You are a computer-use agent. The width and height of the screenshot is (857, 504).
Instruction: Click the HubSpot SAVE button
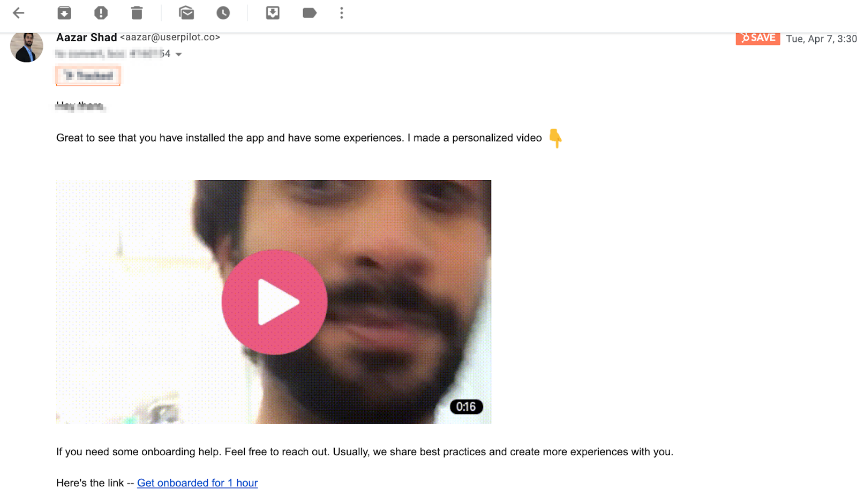pos(757,38)
